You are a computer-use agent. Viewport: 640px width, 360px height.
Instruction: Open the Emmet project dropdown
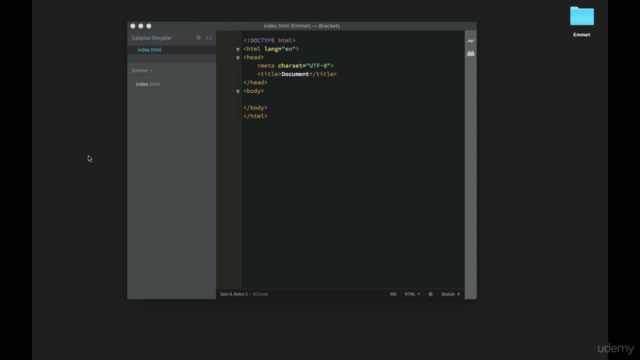[x=142, y=71]
